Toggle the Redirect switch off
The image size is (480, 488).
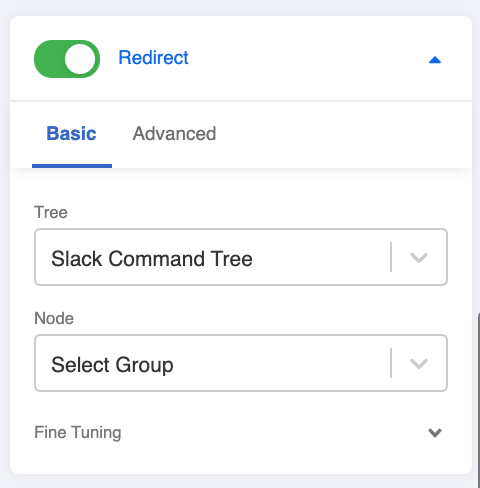67,59
